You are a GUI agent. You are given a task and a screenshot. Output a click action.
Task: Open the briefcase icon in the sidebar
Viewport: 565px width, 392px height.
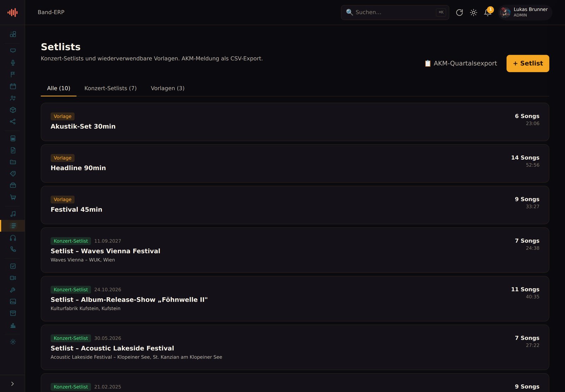pos(13,185)
